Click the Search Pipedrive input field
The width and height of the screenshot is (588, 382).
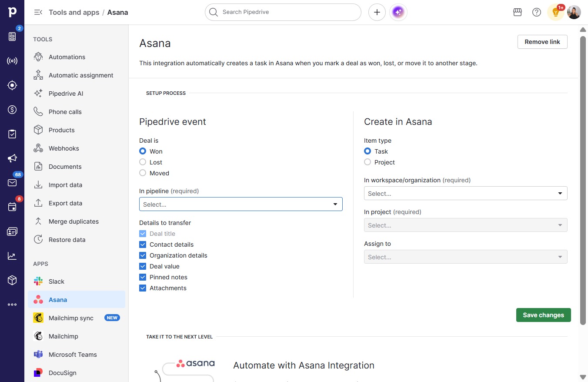(283, 12)
